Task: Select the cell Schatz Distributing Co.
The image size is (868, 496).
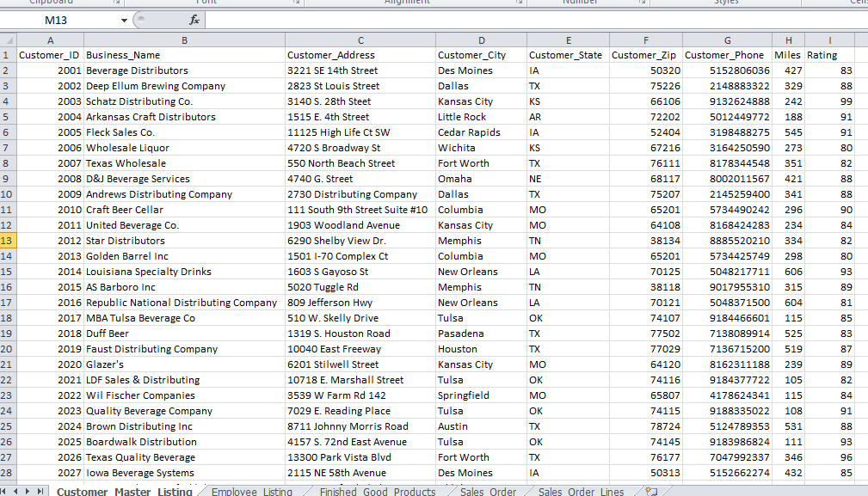Action: [x=184, y=101]
